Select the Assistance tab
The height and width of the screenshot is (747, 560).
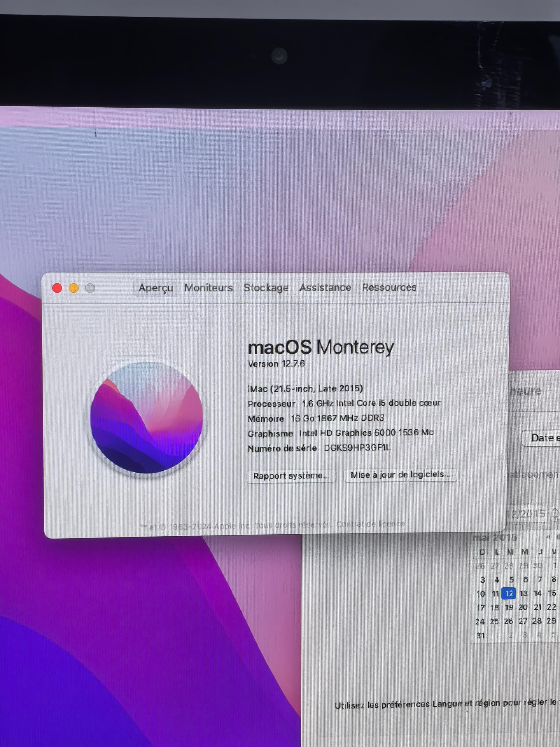coord(325,287)
